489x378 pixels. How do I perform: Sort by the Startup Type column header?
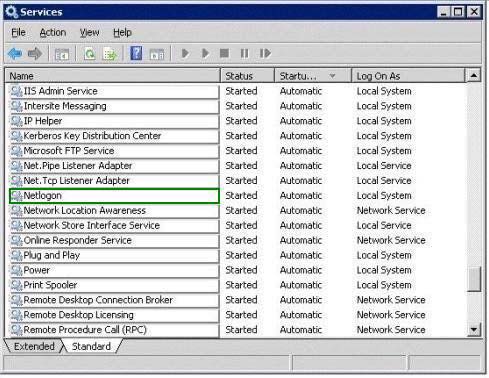click(x=313, y=76)
